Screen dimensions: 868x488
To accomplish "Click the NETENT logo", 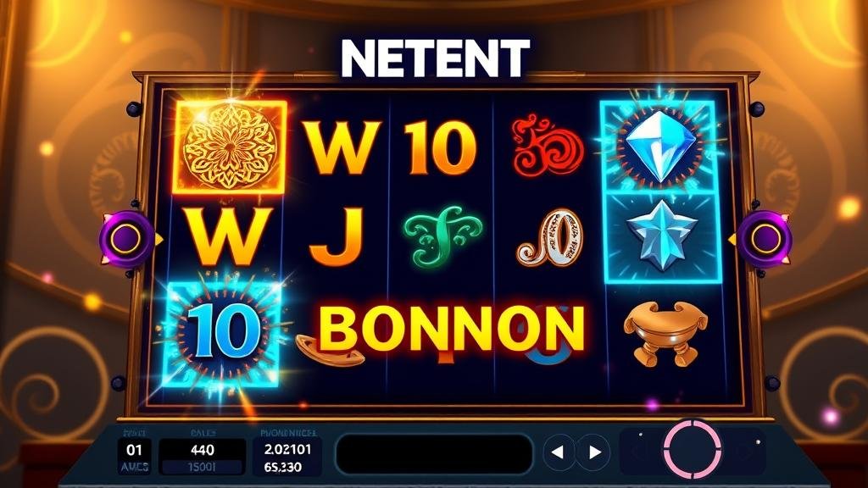I will pyautogui.click(x=435, y=58).
